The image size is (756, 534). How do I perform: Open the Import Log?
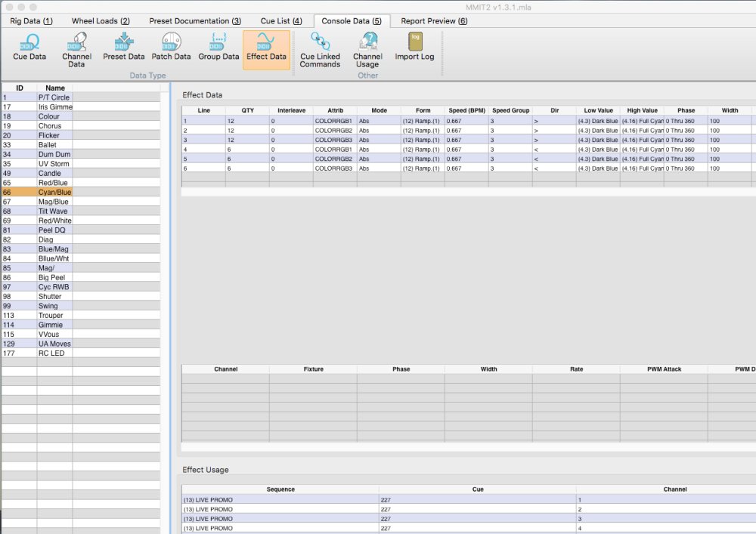[414, 47]
